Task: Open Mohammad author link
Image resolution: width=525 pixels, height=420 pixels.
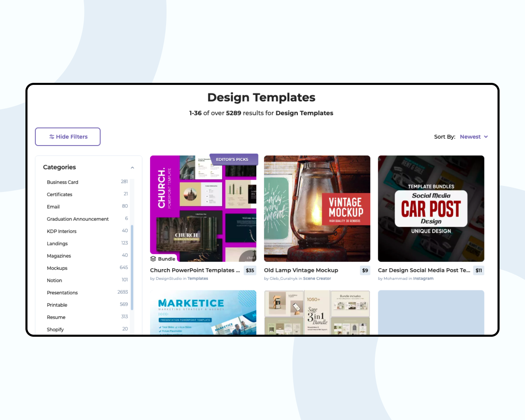Action: [x=395, y=278]
